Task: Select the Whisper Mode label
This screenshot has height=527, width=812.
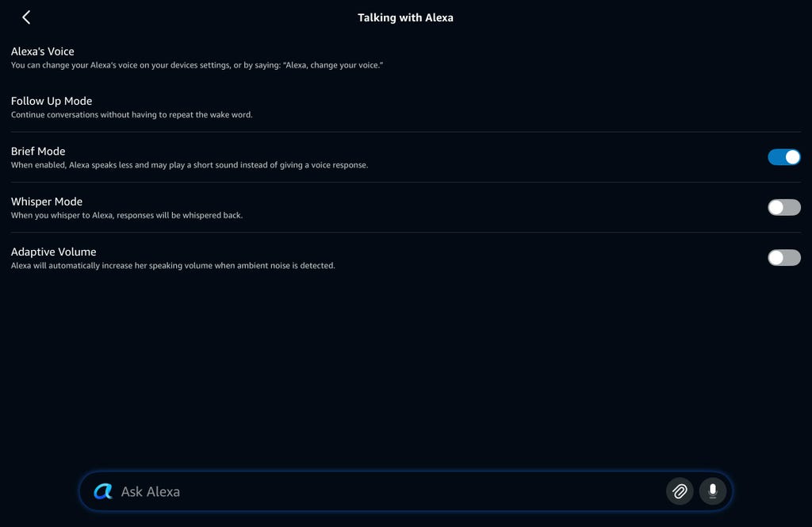Action: pos(47,202)
